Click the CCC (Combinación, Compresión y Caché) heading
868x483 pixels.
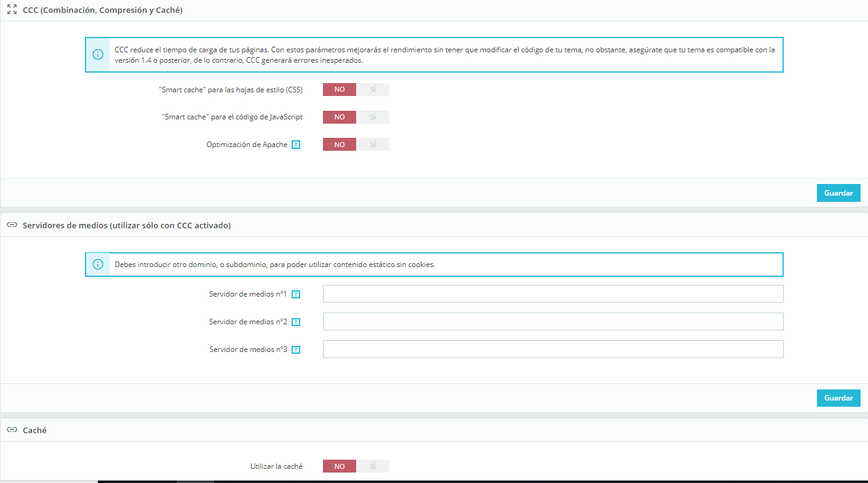click(x=103, y=10)
